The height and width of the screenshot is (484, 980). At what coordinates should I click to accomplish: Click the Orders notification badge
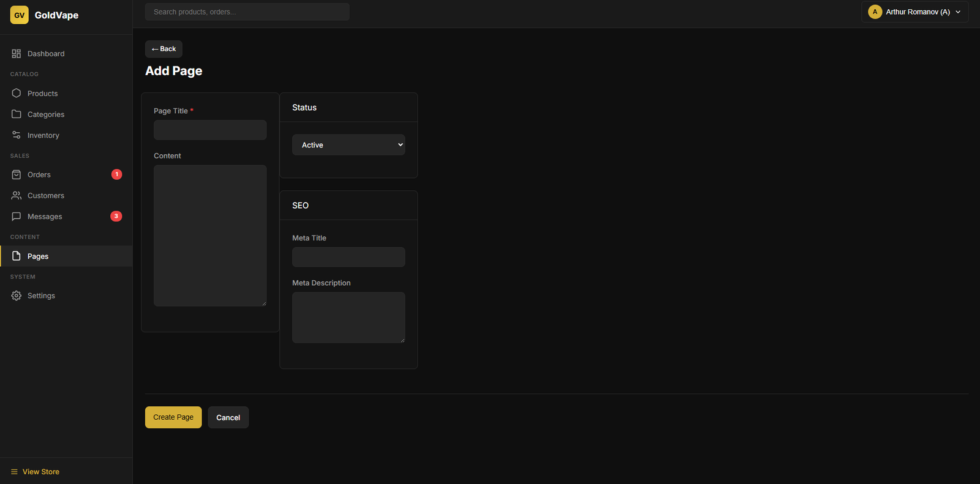(116, 174)
